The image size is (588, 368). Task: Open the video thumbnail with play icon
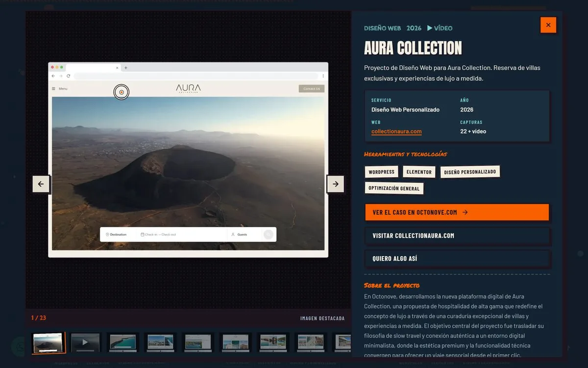85,342
